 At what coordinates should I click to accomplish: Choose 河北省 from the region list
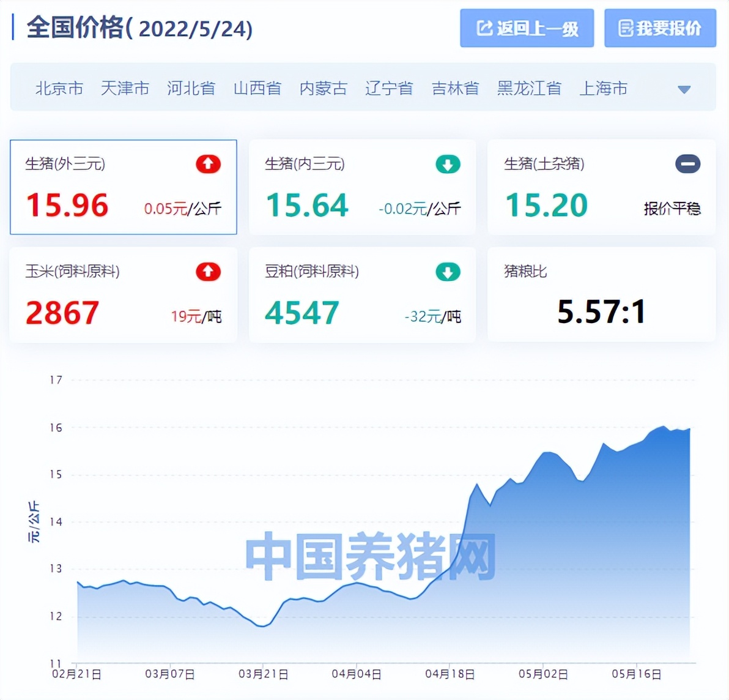(x=191, y=89)
